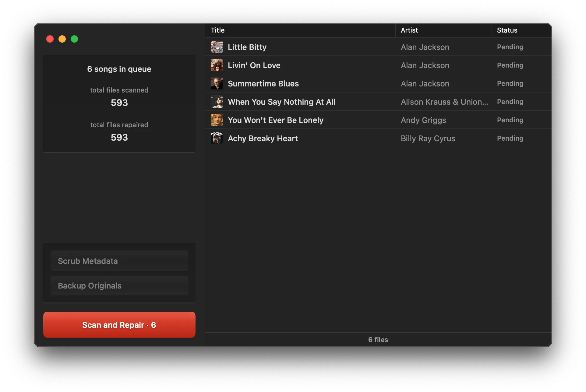The height and width of the screenshot is (392, 586).
Task: Sort by the Title column header
Action: [x=300, y=30]
